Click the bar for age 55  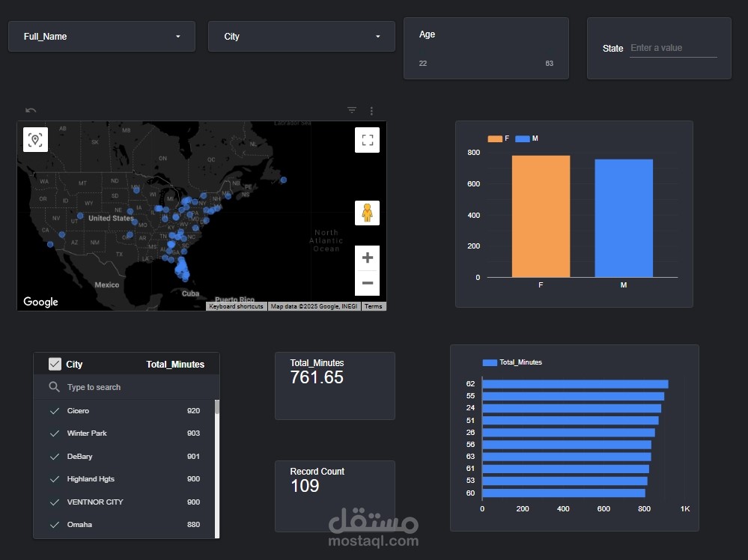coord(573,396)
